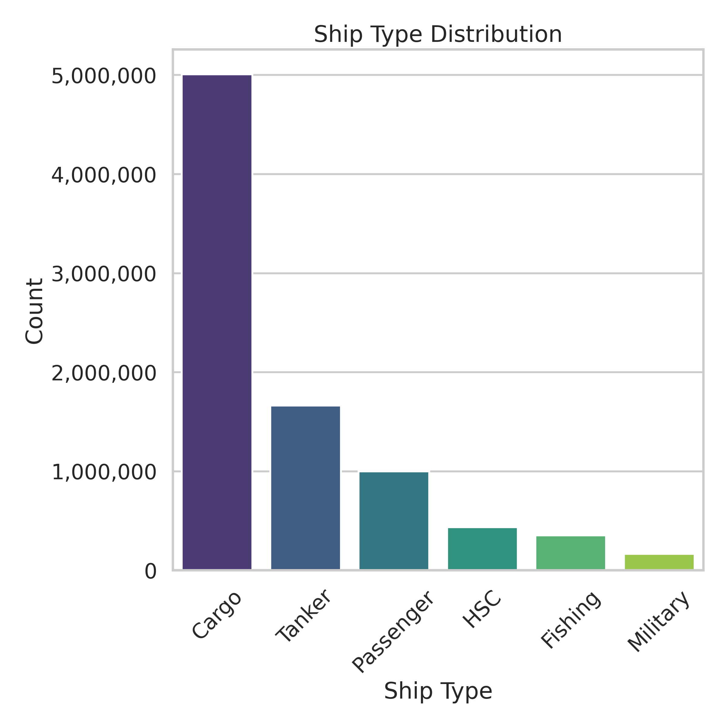Select the light green Fishing bar
Image resolution: width=728 pixels, height=728 pixels.
[571, 553]
